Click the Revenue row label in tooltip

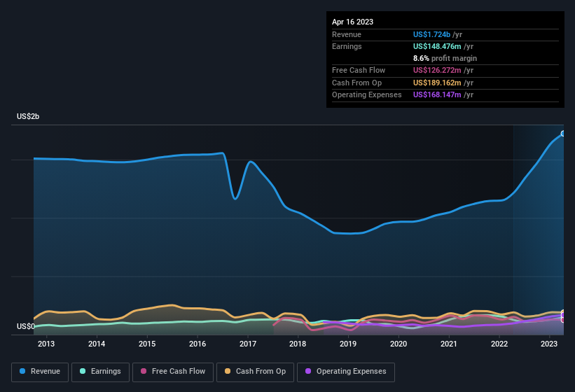347,34
